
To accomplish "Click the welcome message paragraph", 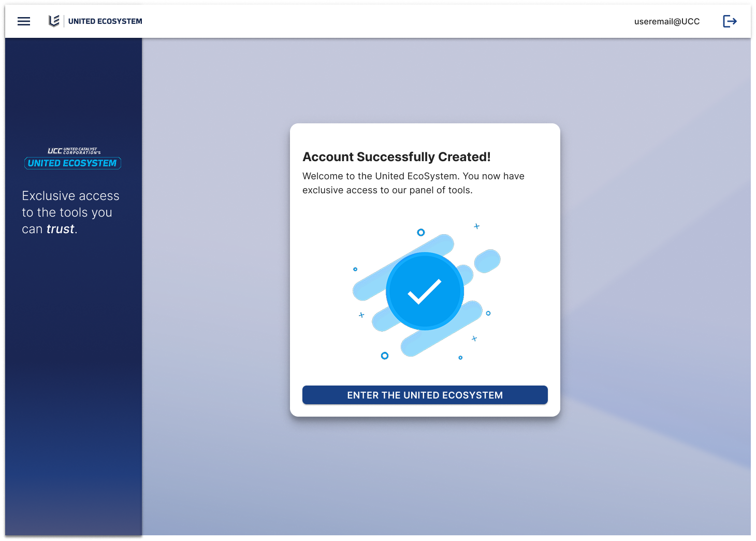I will (413, 183).
